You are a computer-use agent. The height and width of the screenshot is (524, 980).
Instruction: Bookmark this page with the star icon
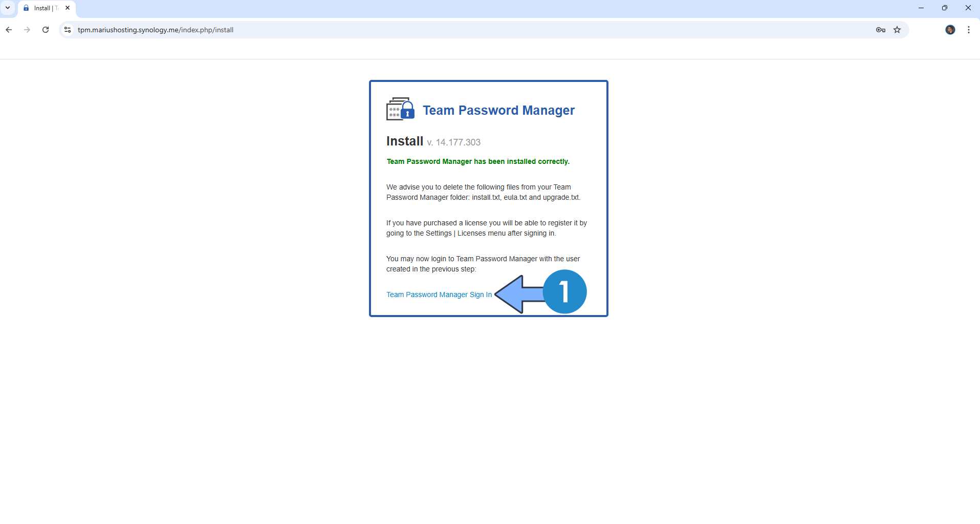897,30
